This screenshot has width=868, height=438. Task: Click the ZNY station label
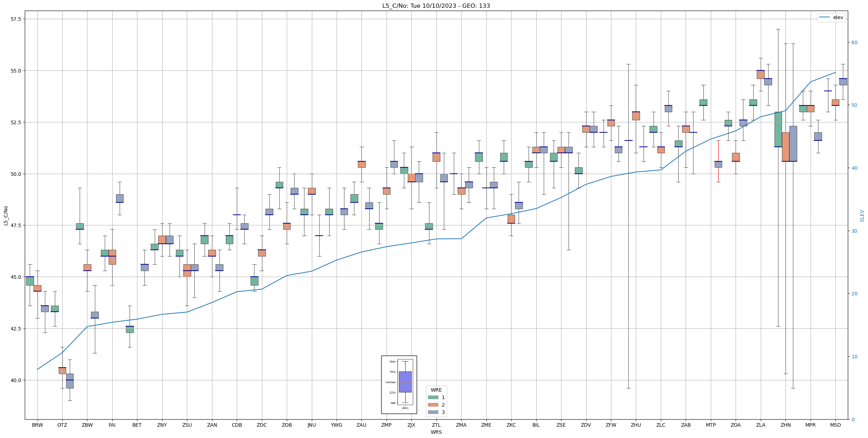pyautogui.click(x=162, y=425)
